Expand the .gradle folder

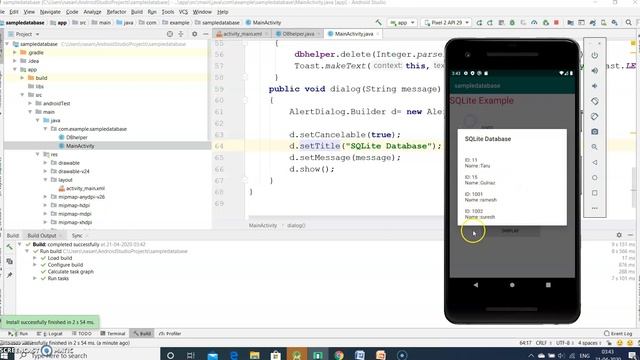coord(15,52)
